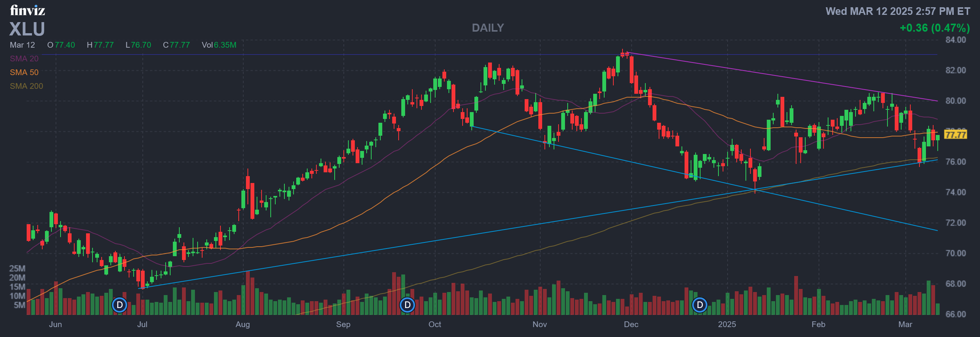Viewport: 980px width, 337px height.
Task: Click the Aug label on time axis
Action: click(x=243, y=324)
